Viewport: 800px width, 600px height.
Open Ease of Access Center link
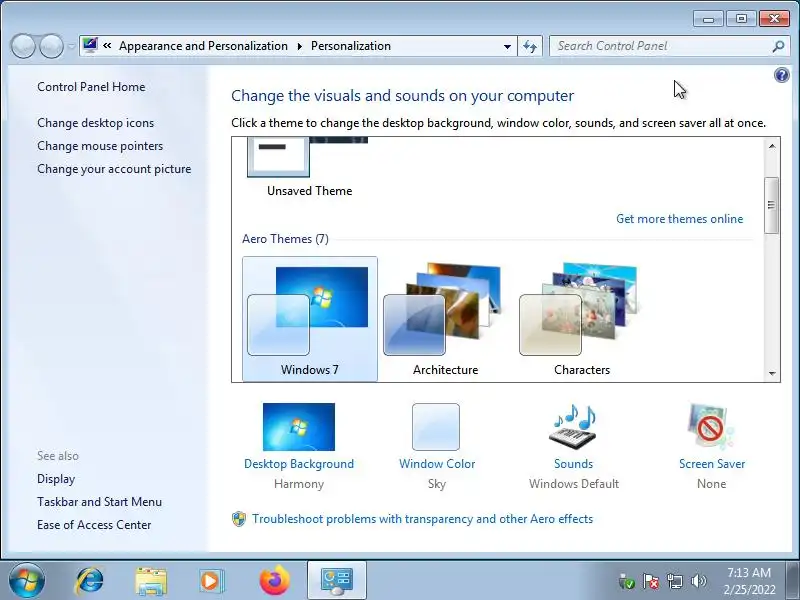[x=94, y=525]
